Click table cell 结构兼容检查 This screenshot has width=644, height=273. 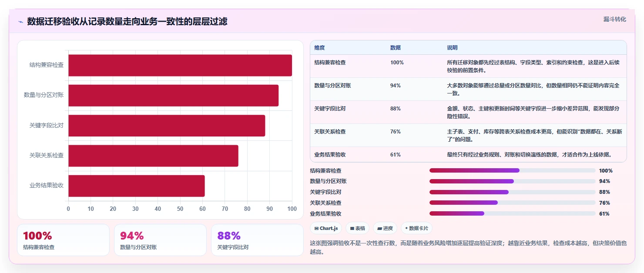coord(330,63)
